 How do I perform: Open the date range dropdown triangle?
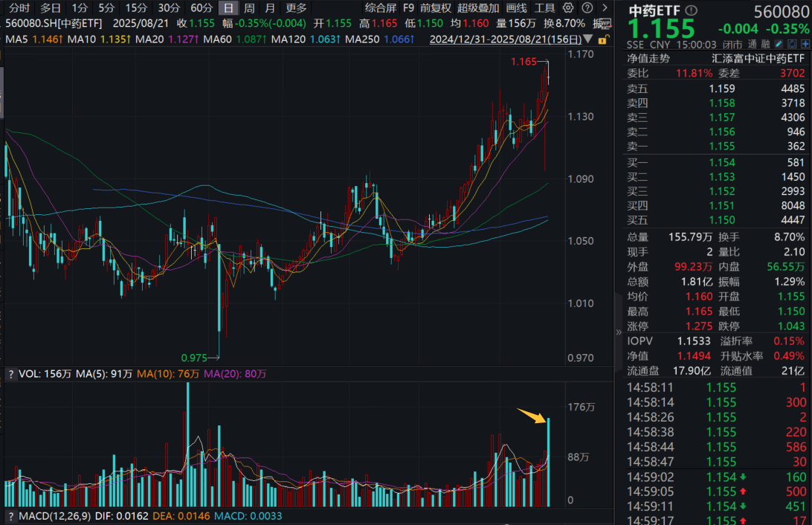coord(587,39)
